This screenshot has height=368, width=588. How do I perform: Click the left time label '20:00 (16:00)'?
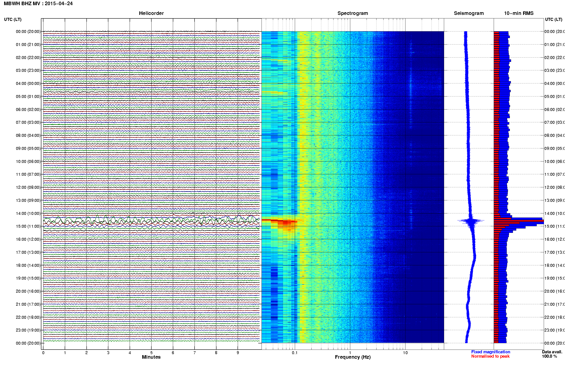[x=28, y=291]
